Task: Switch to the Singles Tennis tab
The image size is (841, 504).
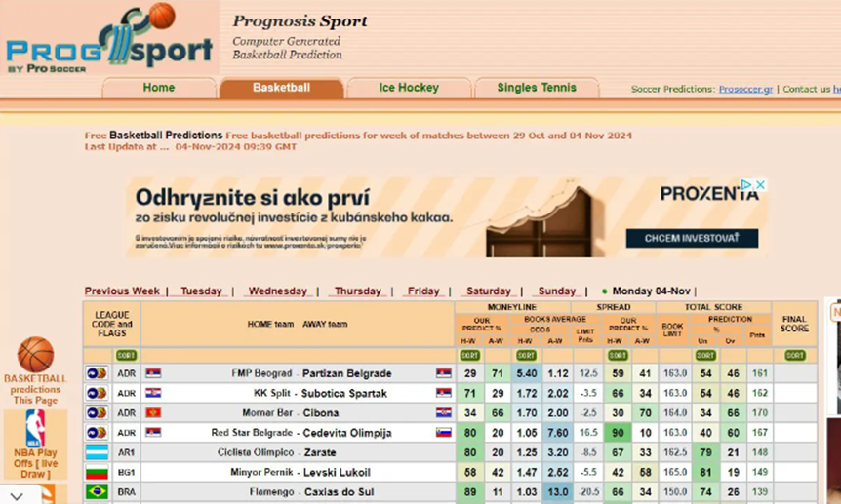Action: point(537,88)
